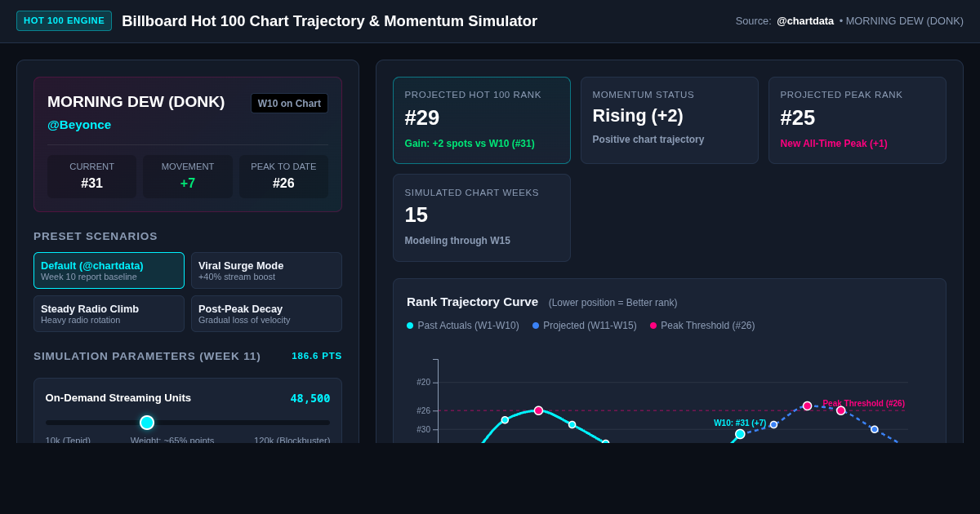Image resolution: width=980 pixels, height=514 pixels.
Task: Click the CURRENT #31 stat tile
Action: [92, 176]
